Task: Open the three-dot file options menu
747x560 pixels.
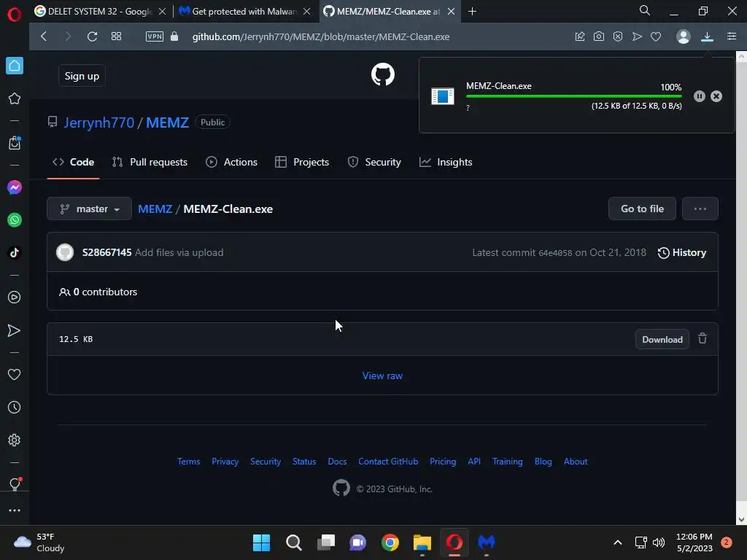Action: pos(700,209)
